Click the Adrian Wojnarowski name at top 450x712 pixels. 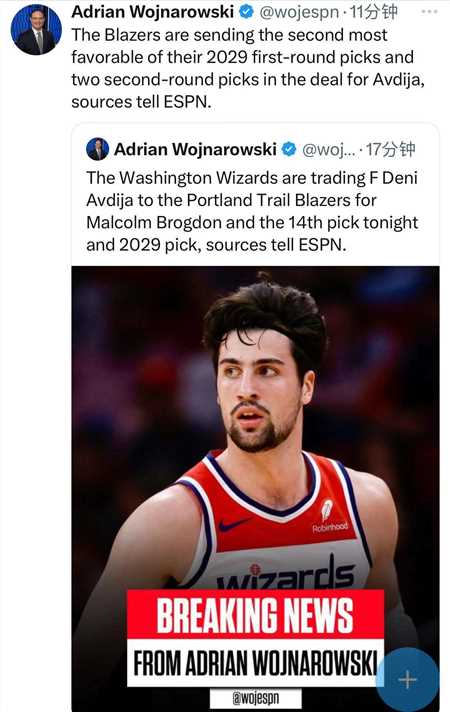pos(153,12)
